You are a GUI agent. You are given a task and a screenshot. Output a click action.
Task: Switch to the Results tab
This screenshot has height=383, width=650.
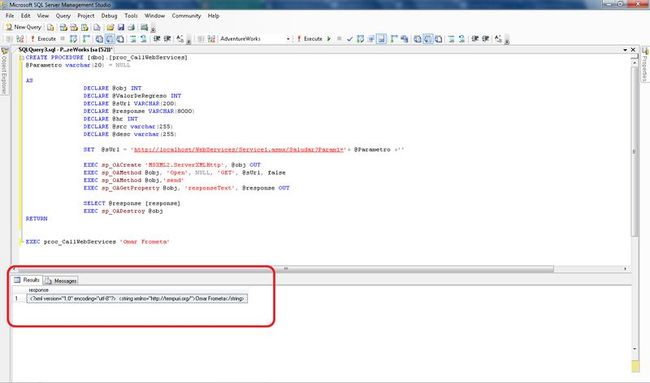pyautogui.click(x=27, y=280)
